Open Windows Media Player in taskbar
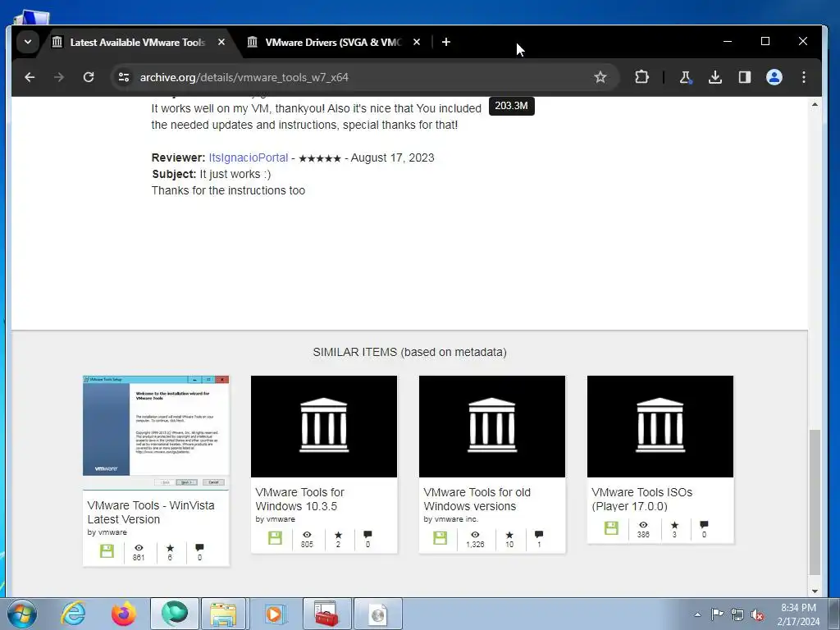This screenshot has height=630, width=840. click(274, 614)
